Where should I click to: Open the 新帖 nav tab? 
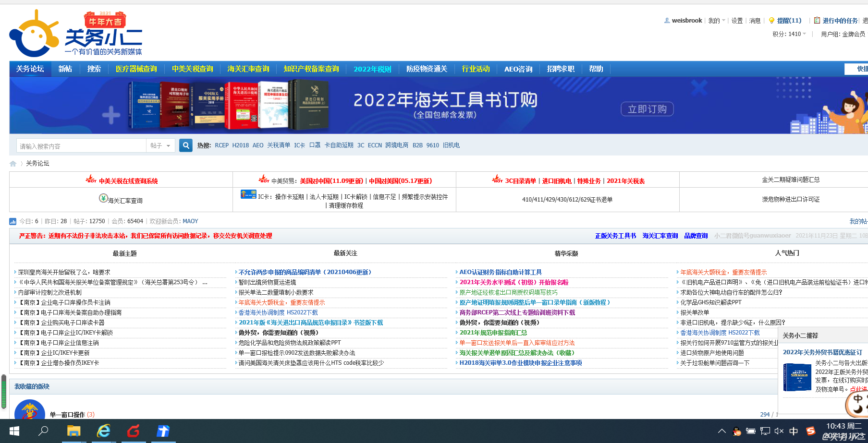65,69
